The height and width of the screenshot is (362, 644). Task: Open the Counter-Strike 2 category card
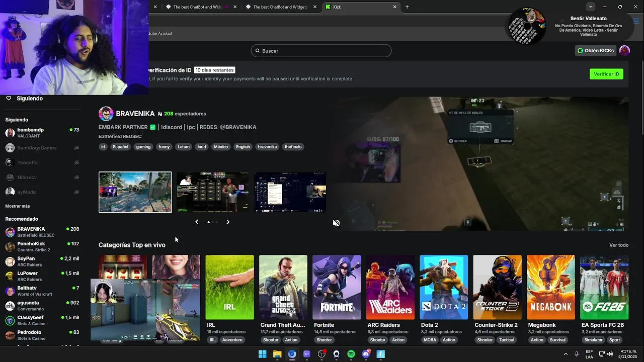point(497,287)
